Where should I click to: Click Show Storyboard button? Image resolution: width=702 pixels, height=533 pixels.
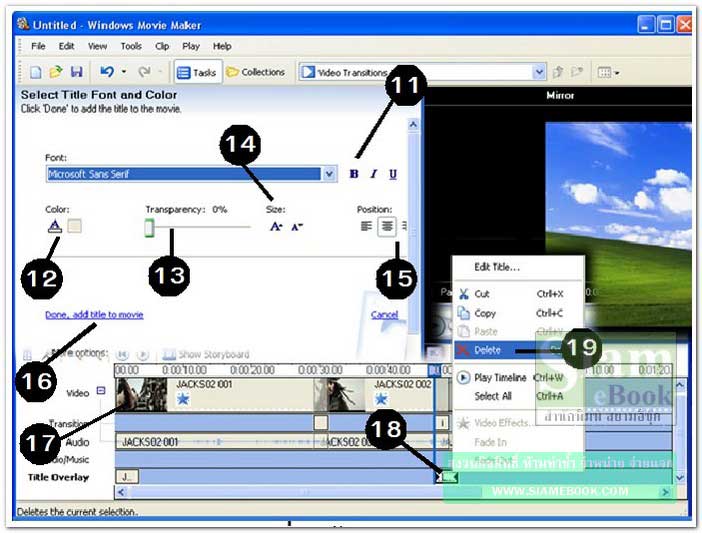[206, 354]
